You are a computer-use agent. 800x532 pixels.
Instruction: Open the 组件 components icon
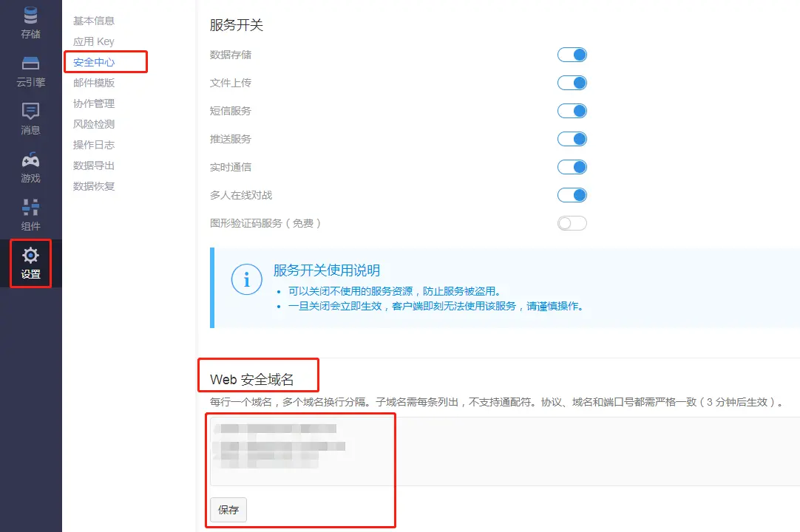30,208
